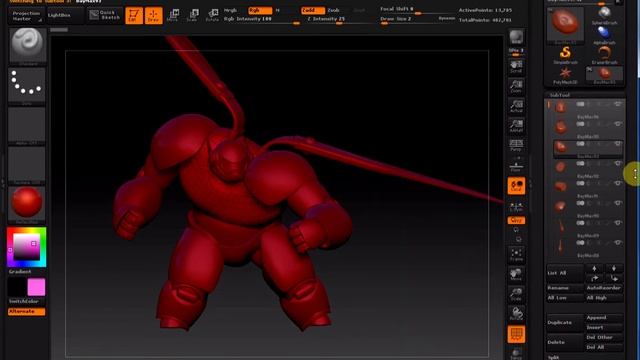Toggle the Floor grid icon

click(x=516, y=165)
